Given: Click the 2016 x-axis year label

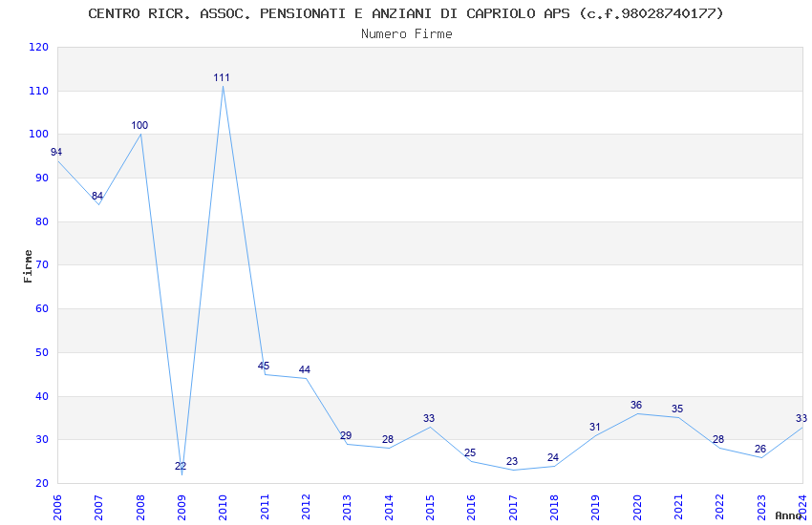Looking at the screenshot, I should click(x=471, y=507).
